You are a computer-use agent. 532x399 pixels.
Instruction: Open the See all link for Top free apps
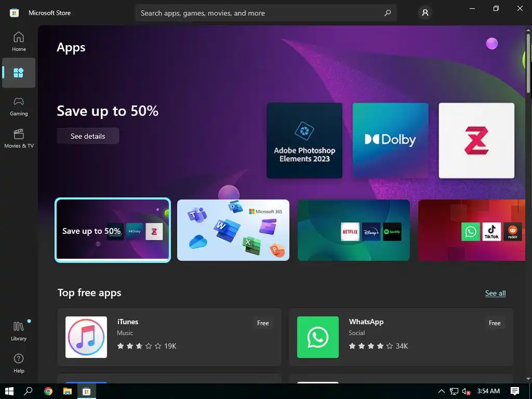point(495,293)
